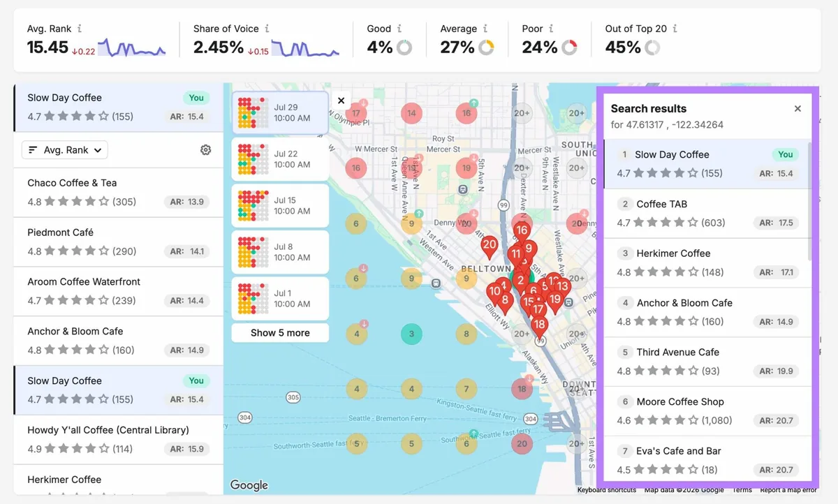Click the info icon beside Out of Top 20
Viewport: 838px width, 504px height.
pyautogui.click(x=675, y=29)
